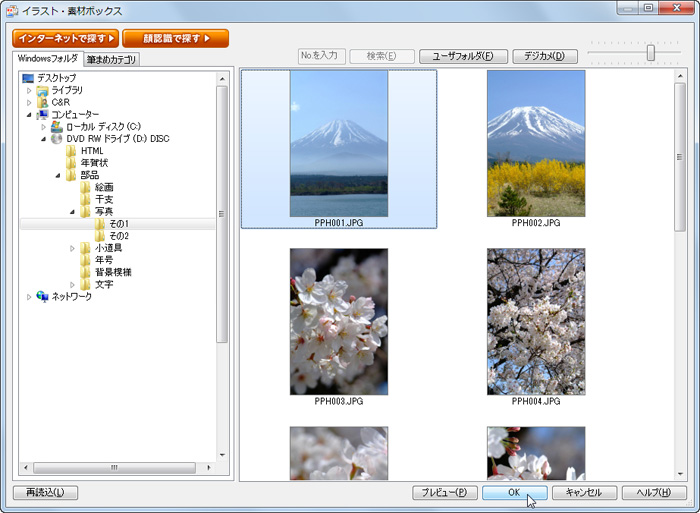Select the DVD RW ドライブ (D:) disc icon
Image resolution: width=700 pixels, height=513 pixels.
(x=57, y=139)
